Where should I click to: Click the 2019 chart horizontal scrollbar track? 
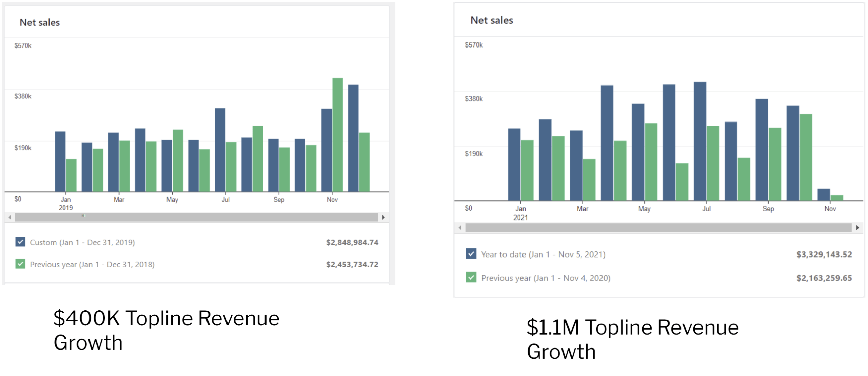click(197, 217)
